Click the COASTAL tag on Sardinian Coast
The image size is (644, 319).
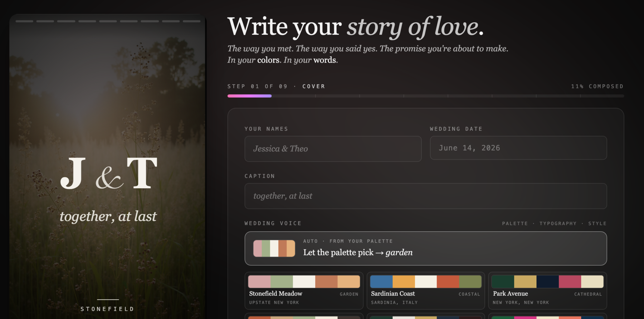[x=469, y=294]
